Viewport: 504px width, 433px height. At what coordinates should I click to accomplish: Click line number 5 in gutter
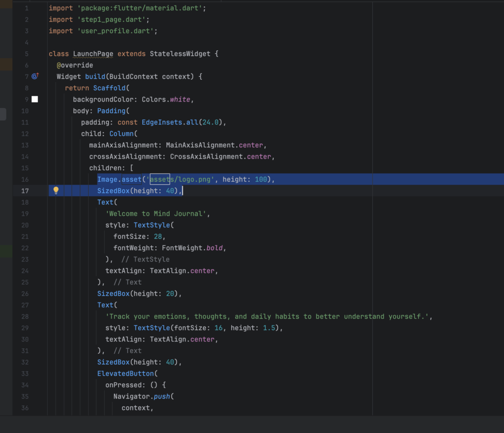click(x=27, y=54)
